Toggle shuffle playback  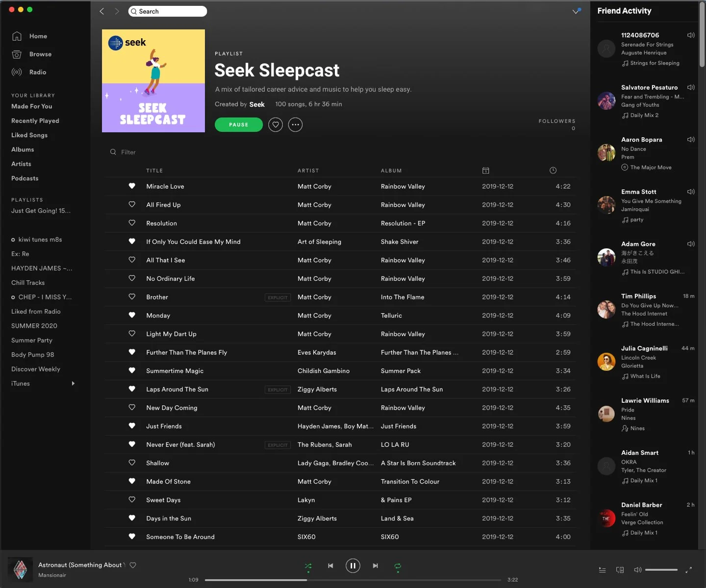pyautogui.click(x=308, y=566)
